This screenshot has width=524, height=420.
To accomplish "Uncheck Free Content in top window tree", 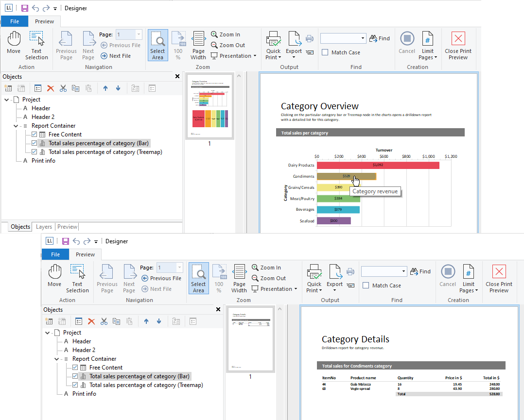I will coord(34,134).
